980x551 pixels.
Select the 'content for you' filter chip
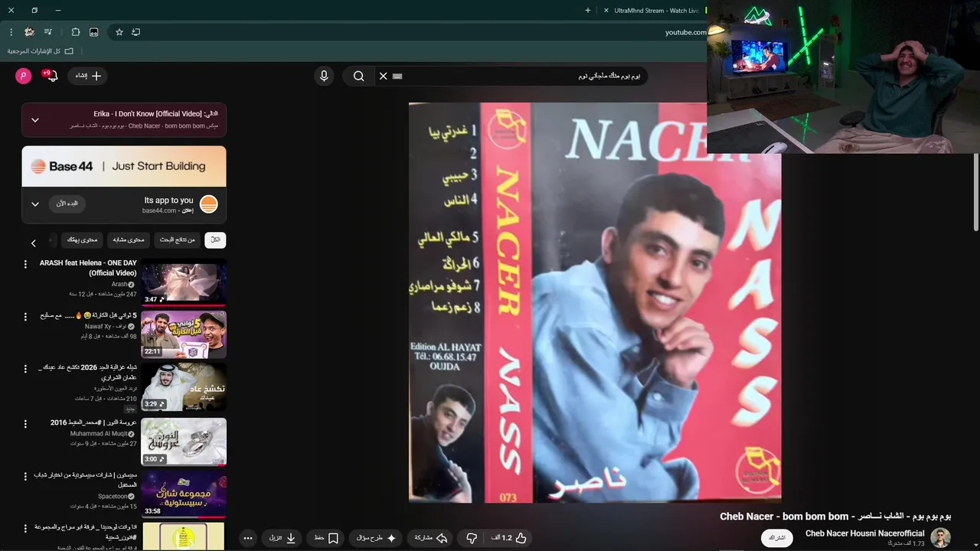coord(82,240)
